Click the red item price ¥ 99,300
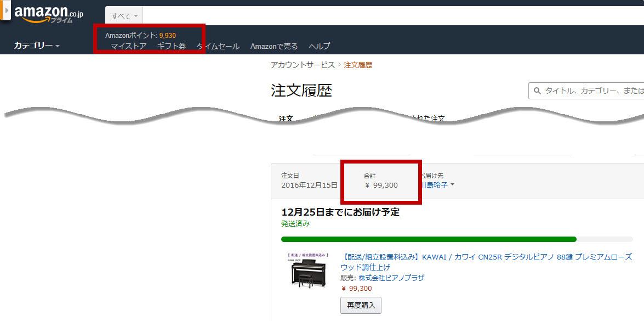 click(x=356, y=289)
